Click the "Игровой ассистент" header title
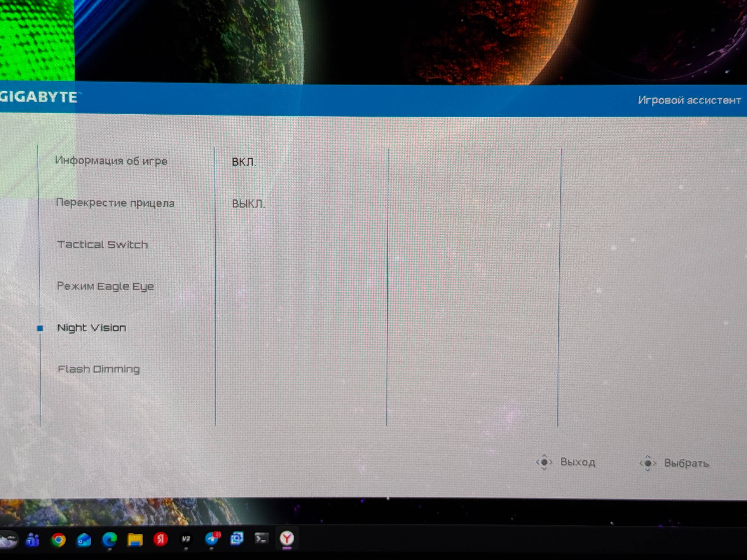The image size is (747, 560). click(689, 100)
